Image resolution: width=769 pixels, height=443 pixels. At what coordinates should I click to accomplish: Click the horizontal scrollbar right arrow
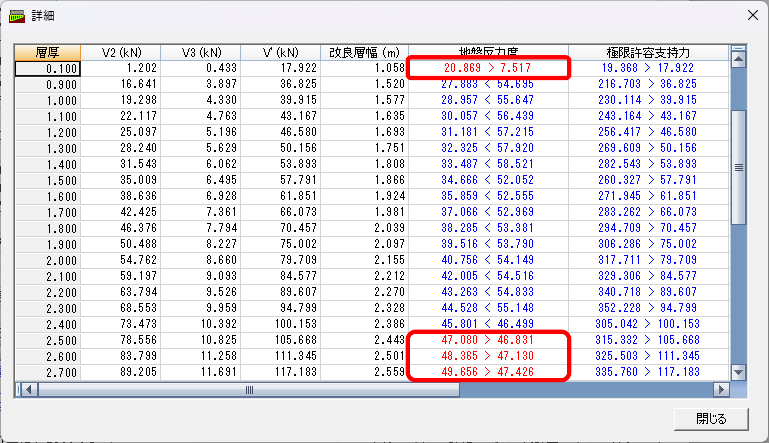click(721, 390)
